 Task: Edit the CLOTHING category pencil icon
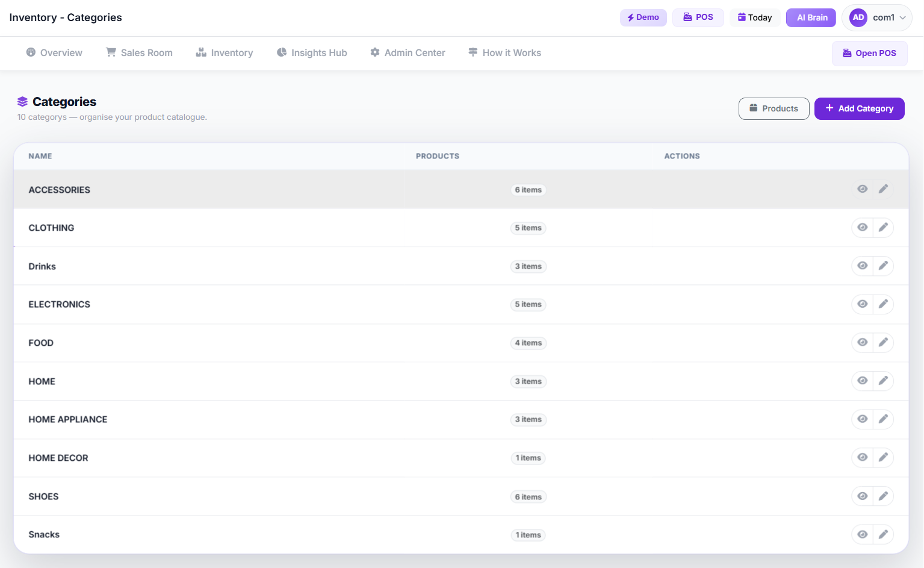coord(883,228)
